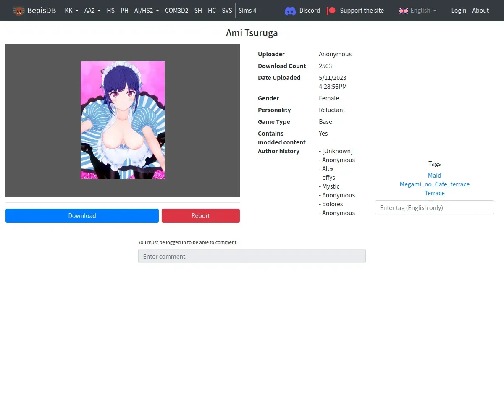Click the Tags heading
Screen dimensions: 504x420
pos(435,163)
